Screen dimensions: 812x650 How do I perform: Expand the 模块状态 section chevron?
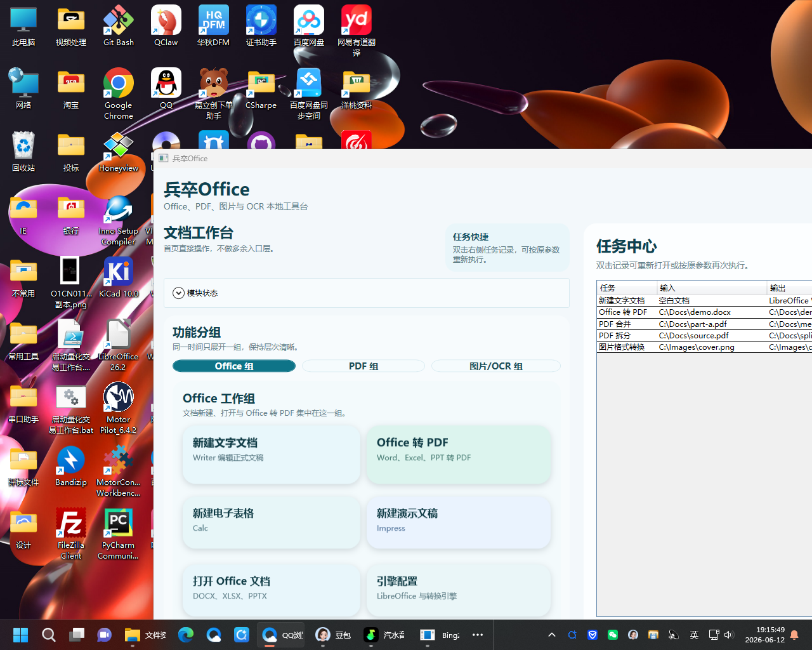179,293
